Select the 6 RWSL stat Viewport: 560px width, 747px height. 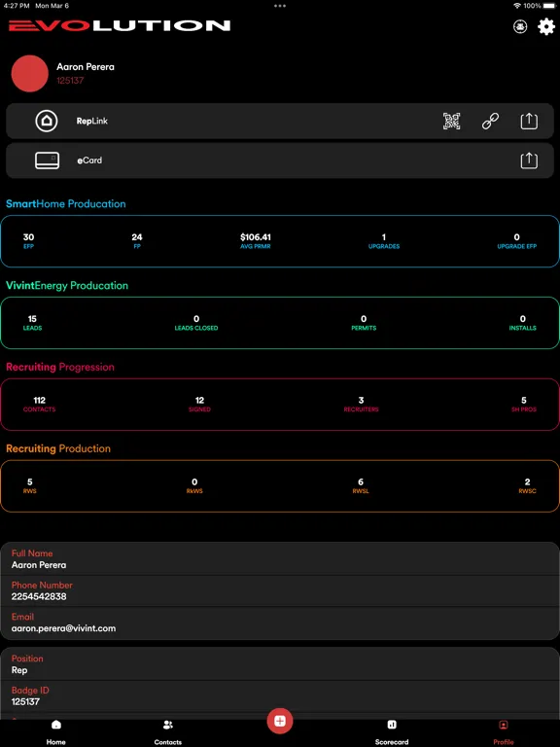(x=361, y=485)
